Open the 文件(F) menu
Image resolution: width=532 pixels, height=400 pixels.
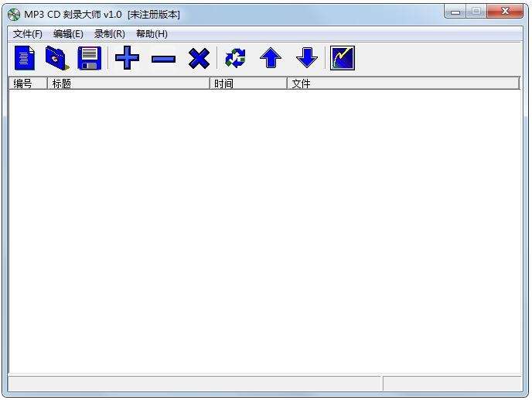coord(28,34)
